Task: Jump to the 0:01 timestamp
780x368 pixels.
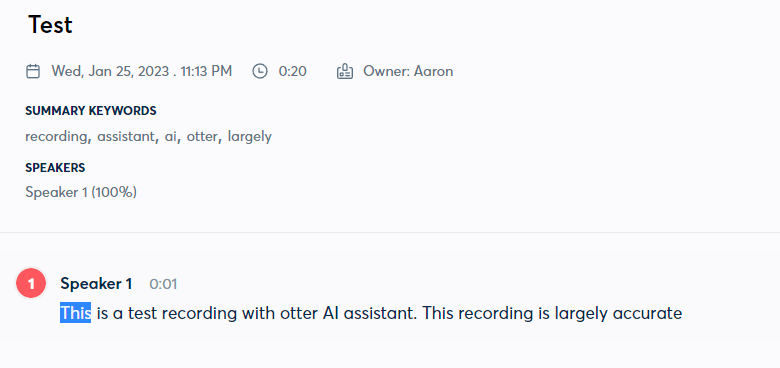Action: pyautogui.click(x=163, y=284)
